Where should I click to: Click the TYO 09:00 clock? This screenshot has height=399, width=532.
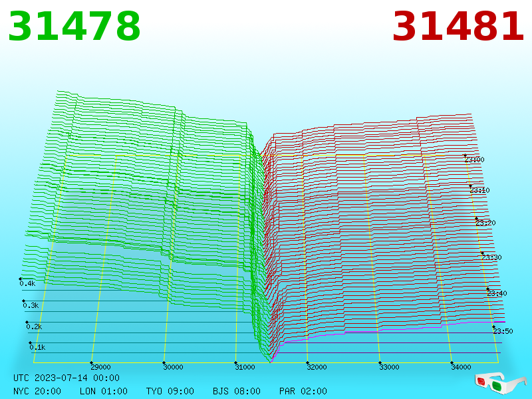click(x=170, y=391)
